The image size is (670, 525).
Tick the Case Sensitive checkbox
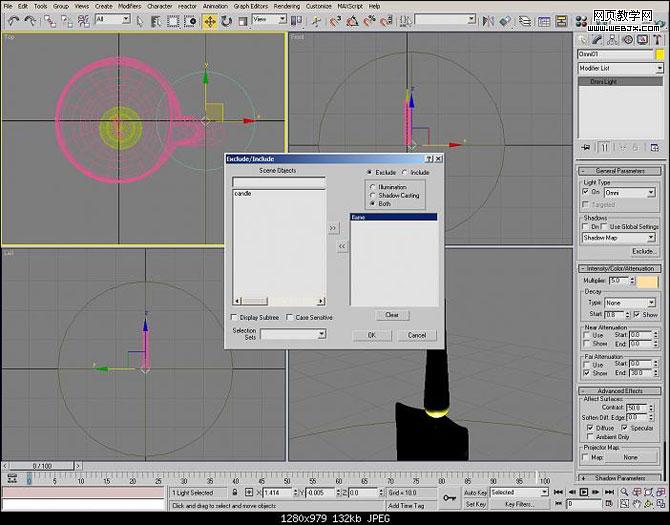click(x=290, y=317)
